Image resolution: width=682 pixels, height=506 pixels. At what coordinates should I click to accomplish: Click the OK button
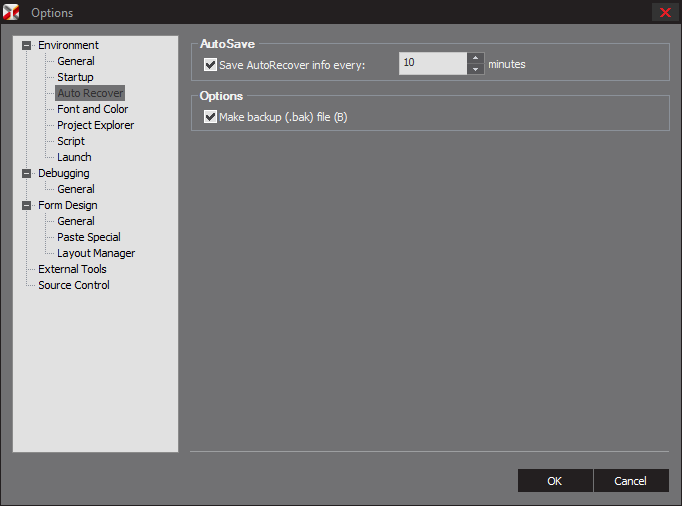(555, 481)
